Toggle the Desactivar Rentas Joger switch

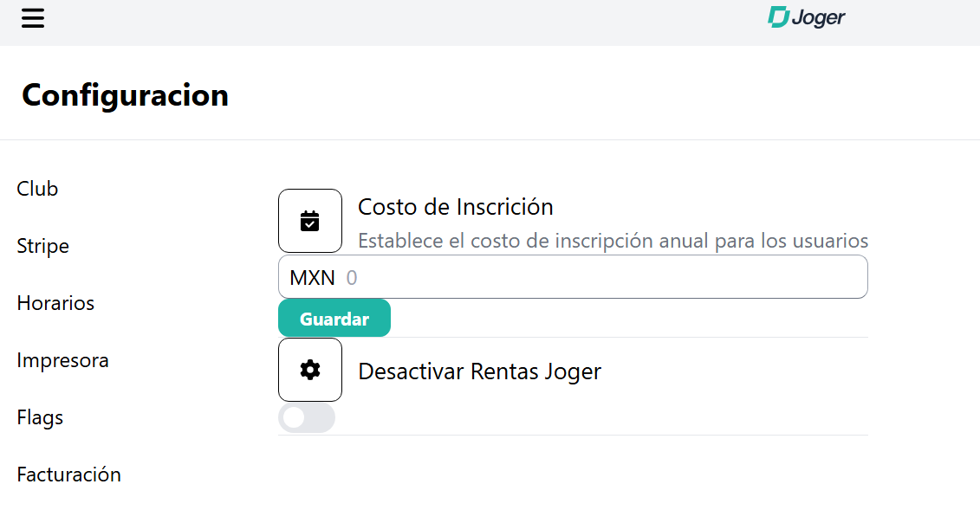(307, 418)
